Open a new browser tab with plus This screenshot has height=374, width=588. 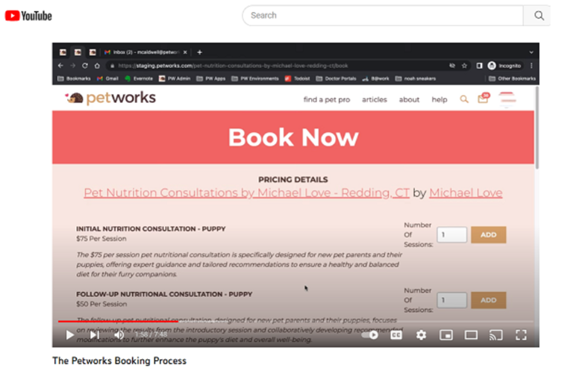(199, 52)
